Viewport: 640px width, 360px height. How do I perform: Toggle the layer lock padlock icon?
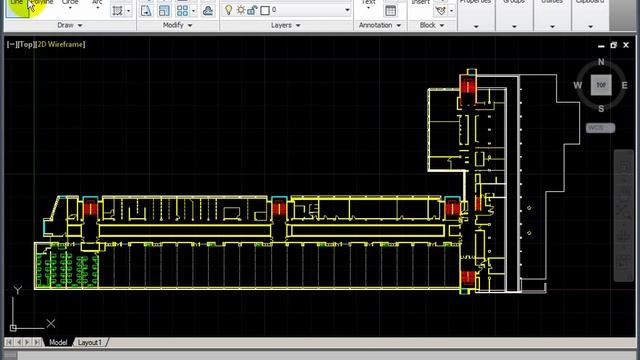click(252, 10)
